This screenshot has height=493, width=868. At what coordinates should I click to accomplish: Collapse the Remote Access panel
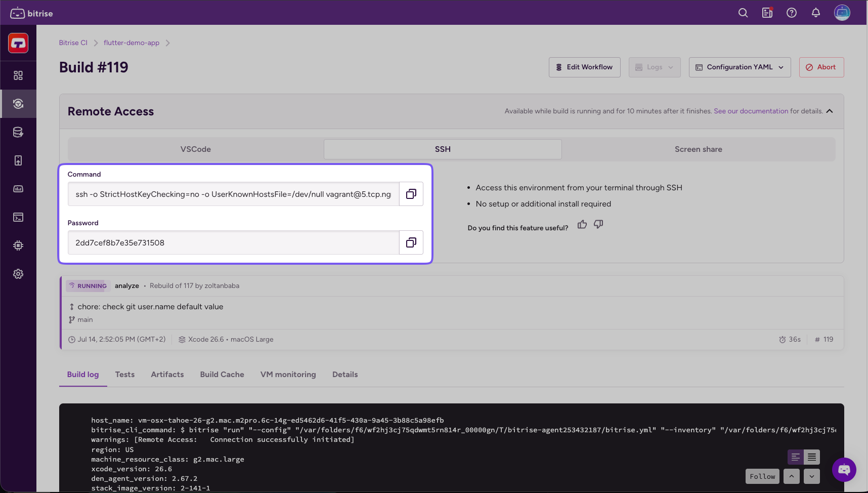830,111
